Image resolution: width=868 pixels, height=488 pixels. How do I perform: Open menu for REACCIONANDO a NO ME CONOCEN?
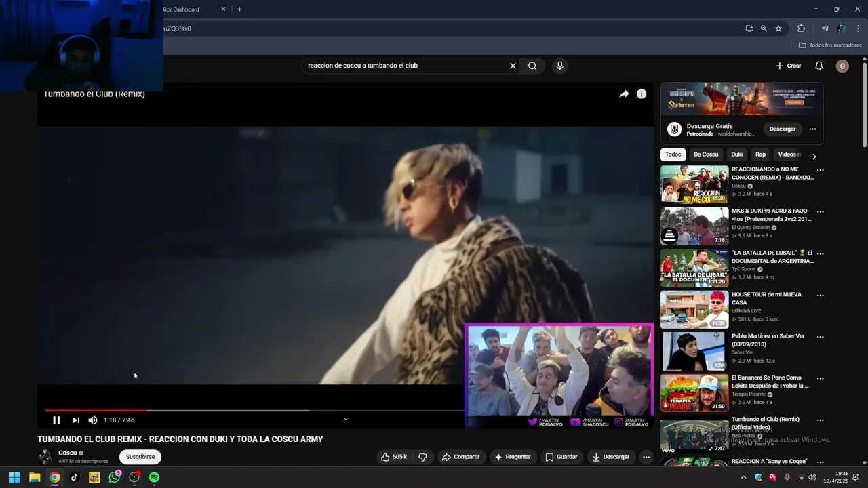pos(820,170)
